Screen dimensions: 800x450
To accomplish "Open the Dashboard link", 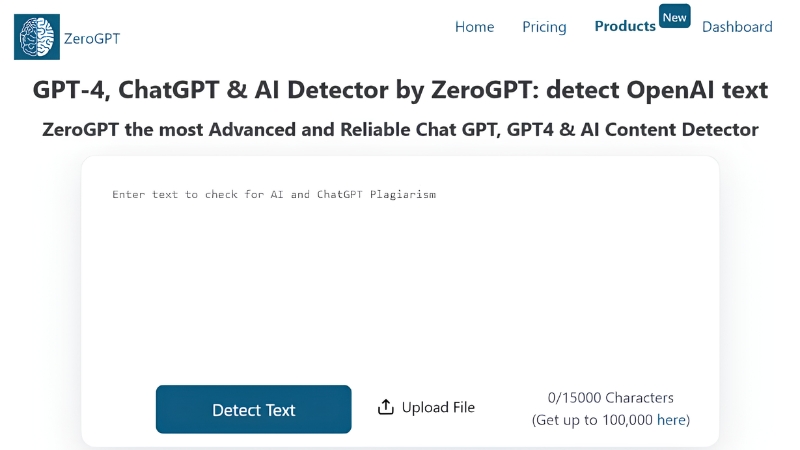I will tap(737, 27).
